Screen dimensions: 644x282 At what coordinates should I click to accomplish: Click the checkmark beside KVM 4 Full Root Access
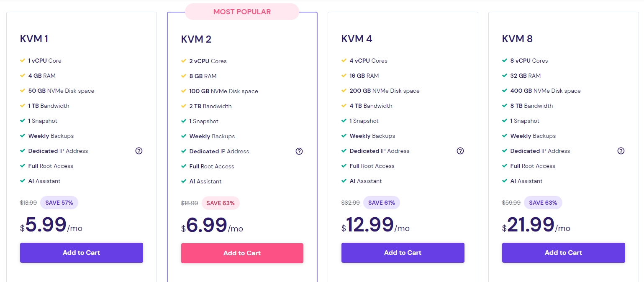pos(344,166)
